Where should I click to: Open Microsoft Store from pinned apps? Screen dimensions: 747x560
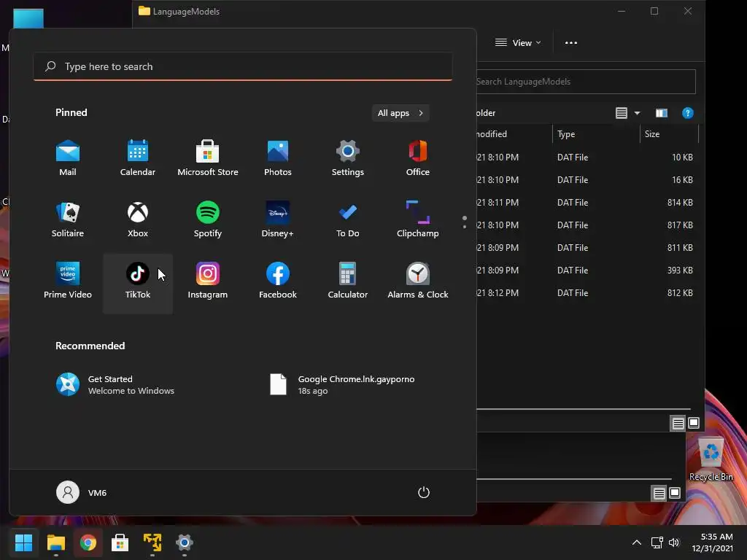tap(208, 158)
